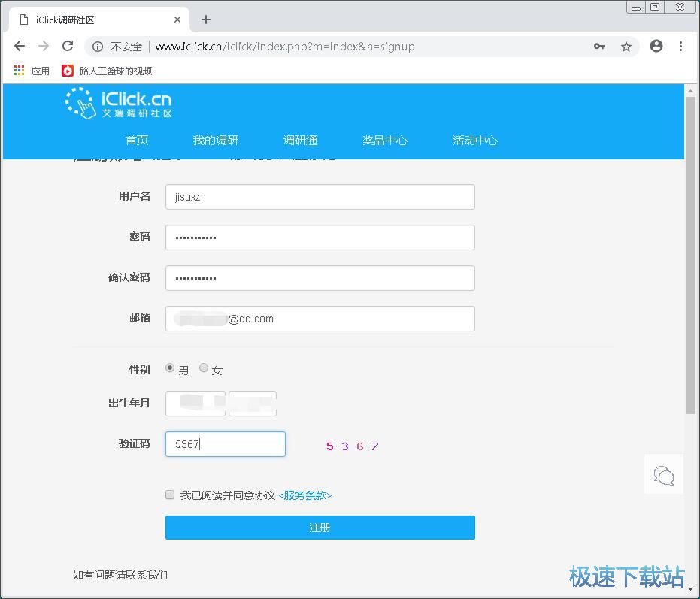Open saved passwords key icon in address bar
700x599 pixels.
tap(599, 46)
